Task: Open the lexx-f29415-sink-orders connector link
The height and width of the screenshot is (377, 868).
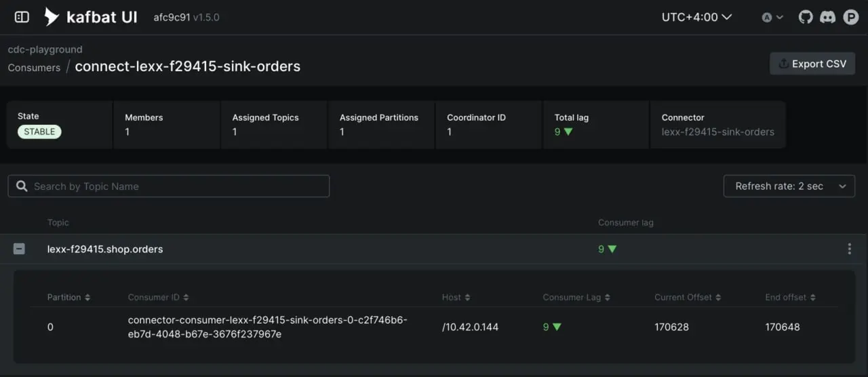Action: 717,132
